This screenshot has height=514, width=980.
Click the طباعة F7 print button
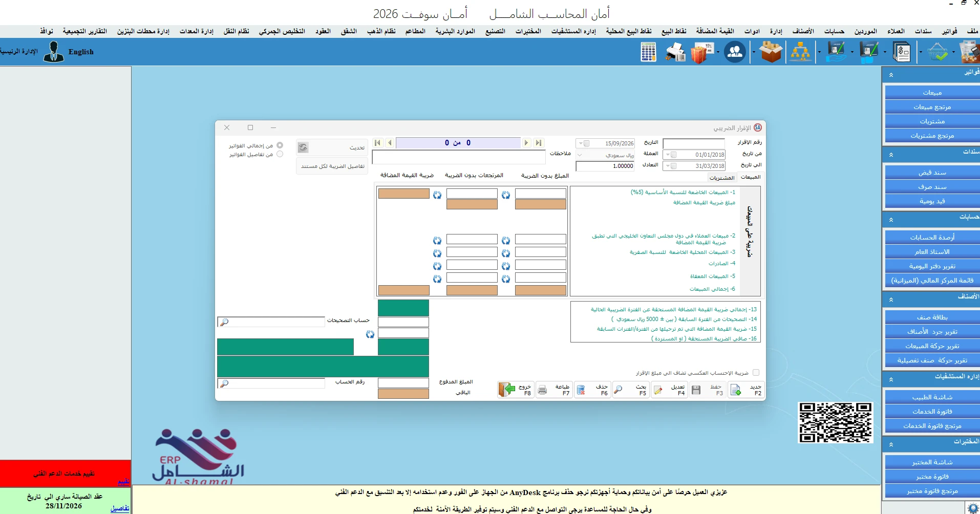click(x=554, y=390)
